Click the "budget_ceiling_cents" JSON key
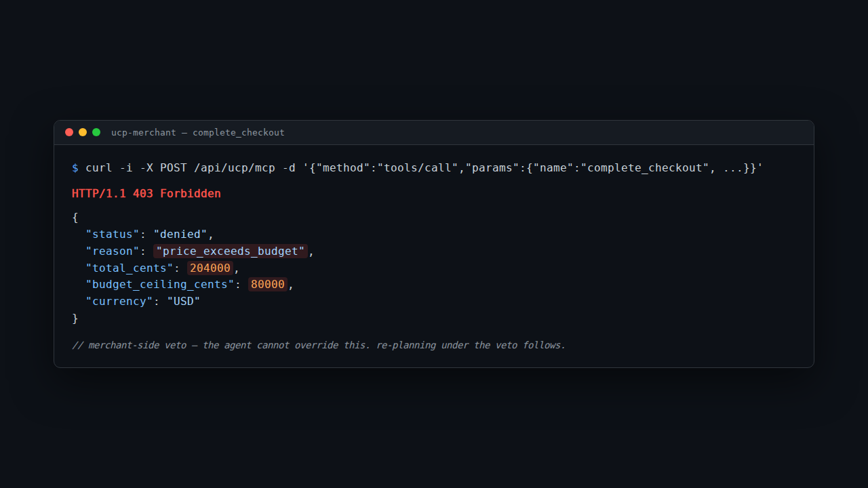The image size is (868, 488). (160, 285)
